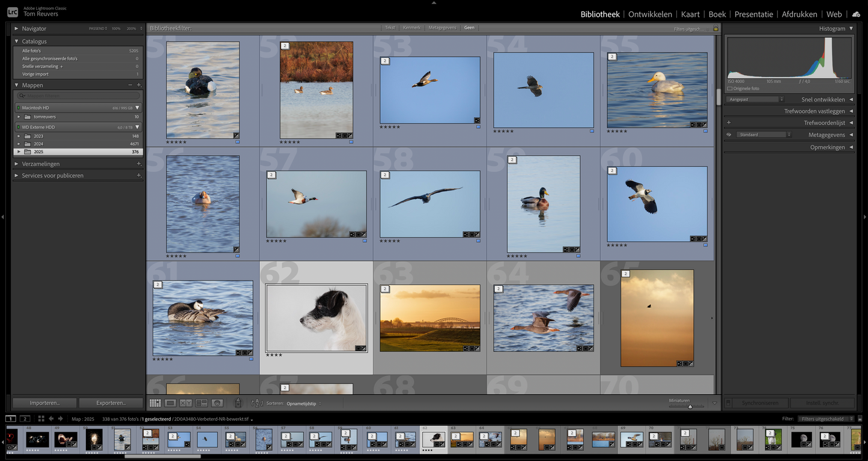Select the Painter spray can tool
868x461 pixels.
point(237,403)
